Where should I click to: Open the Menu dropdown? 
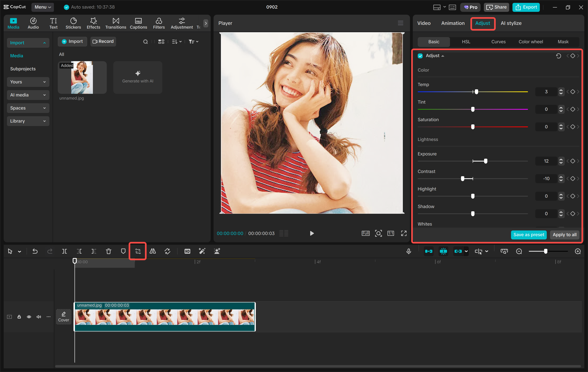point(43,7)
